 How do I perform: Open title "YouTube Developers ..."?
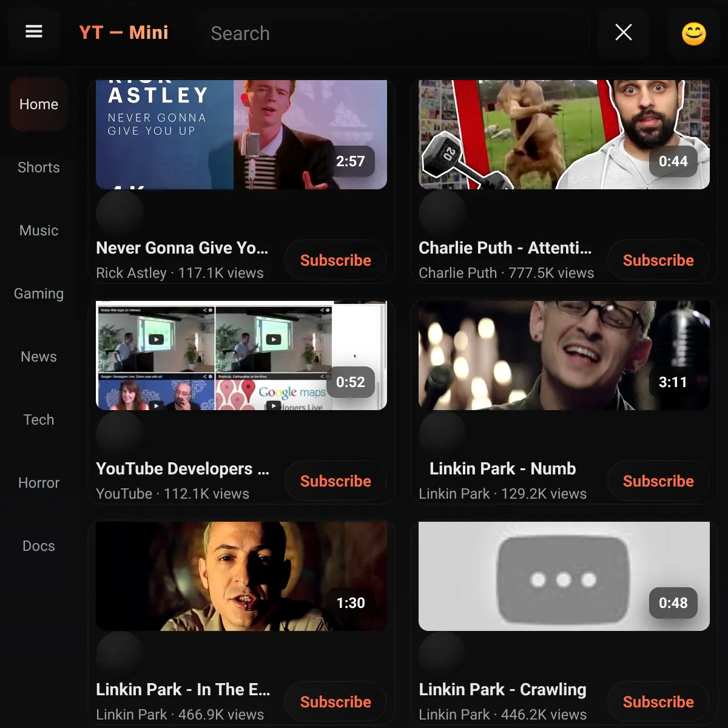click(183, 468)
